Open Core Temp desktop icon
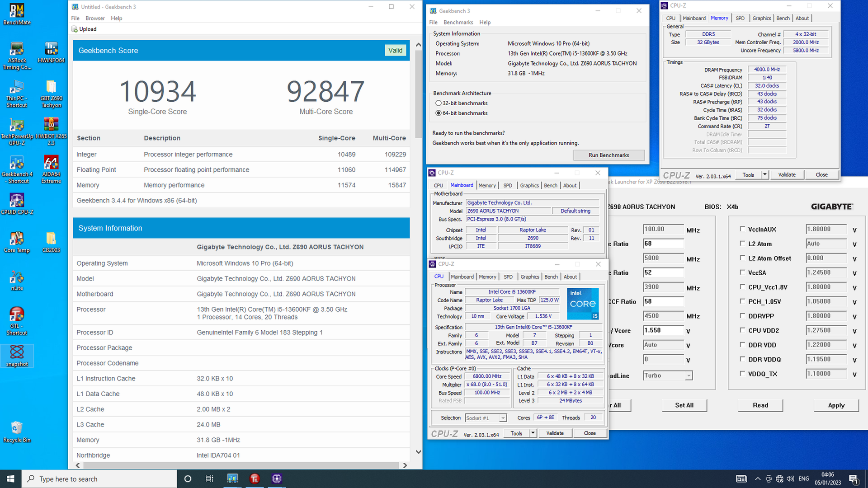This screenshot has width=868, height=488. point(17,242)
